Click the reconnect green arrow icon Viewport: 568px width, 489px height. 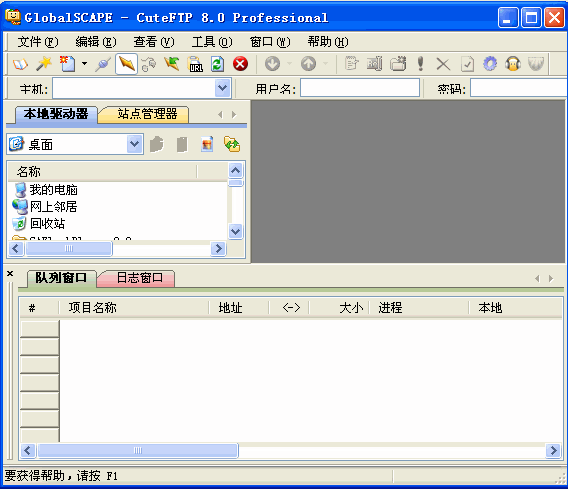pyautogui.click(x=172, y=64)
